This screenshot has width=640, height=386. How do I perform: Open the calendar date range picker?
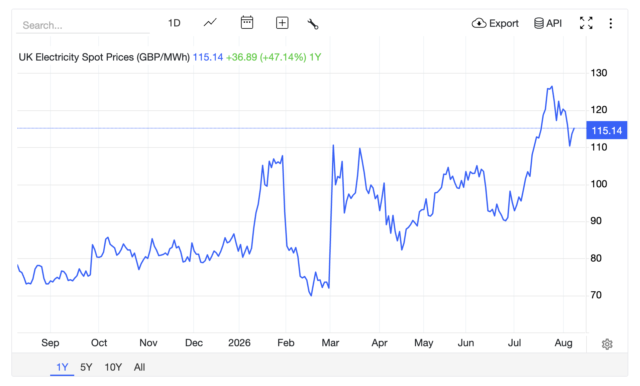tap(247, 22)
